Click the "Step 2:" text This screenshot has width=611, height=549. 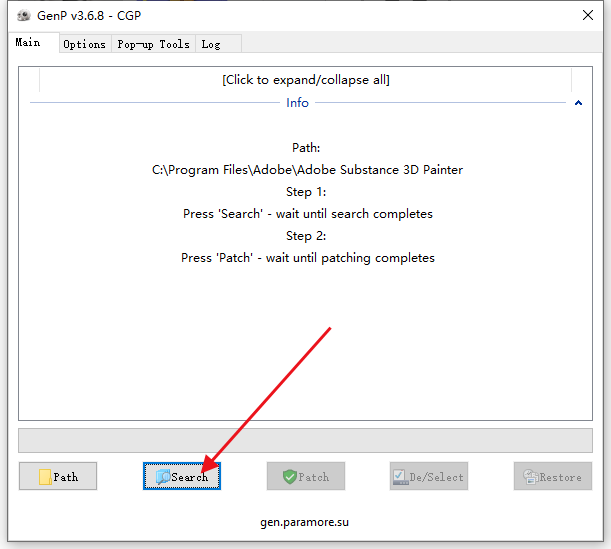[306, 236]
